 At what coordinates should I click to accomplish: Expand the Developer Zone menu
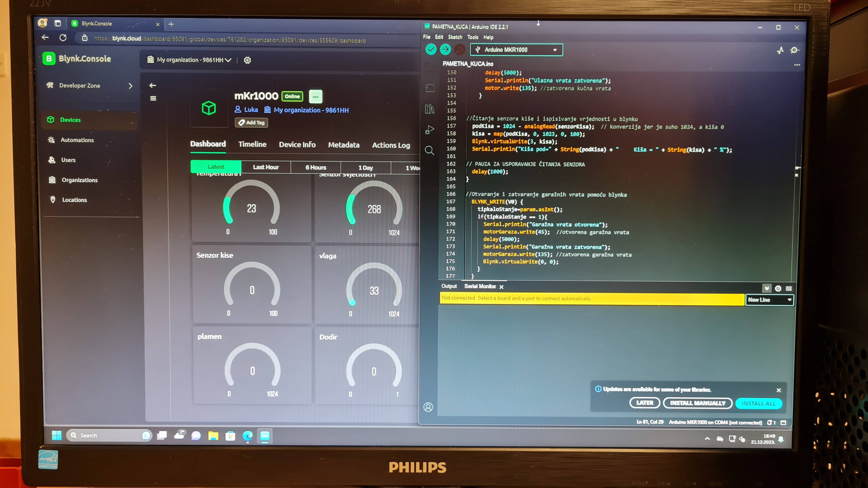89,86
